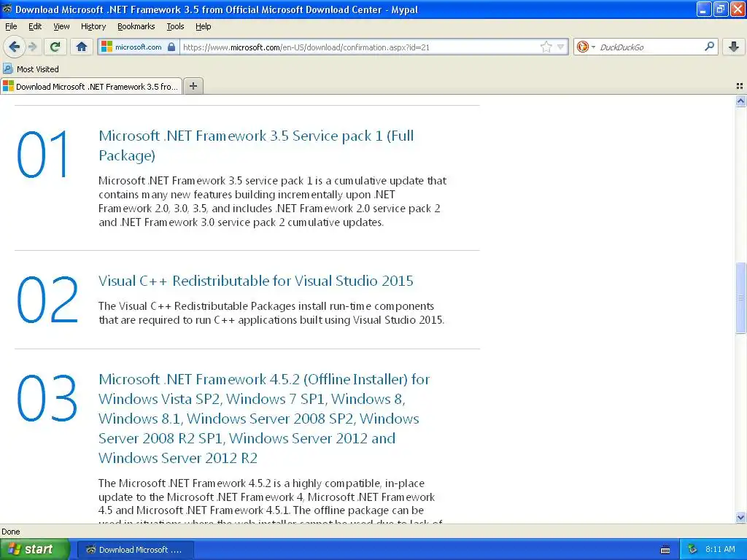This screenshot has height=560, width=747.
Task: Click the scrollbar up arrow
Action: [740, 101]
